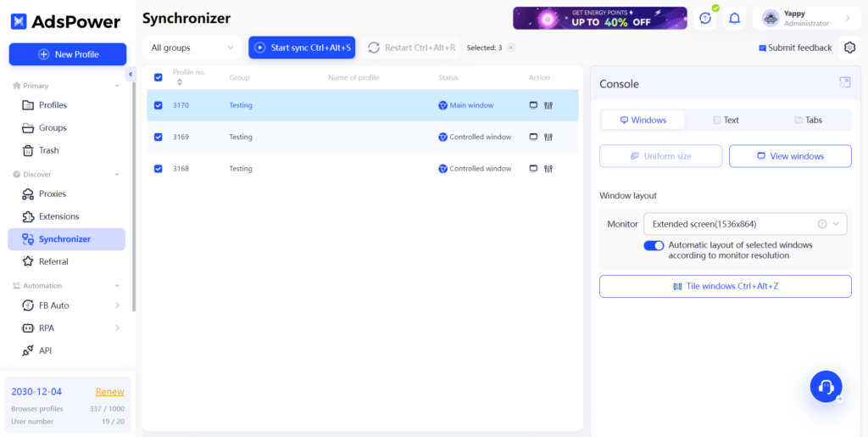Click the View windows button
This screenshot has width=868, height=437.
tap(791, 156)
